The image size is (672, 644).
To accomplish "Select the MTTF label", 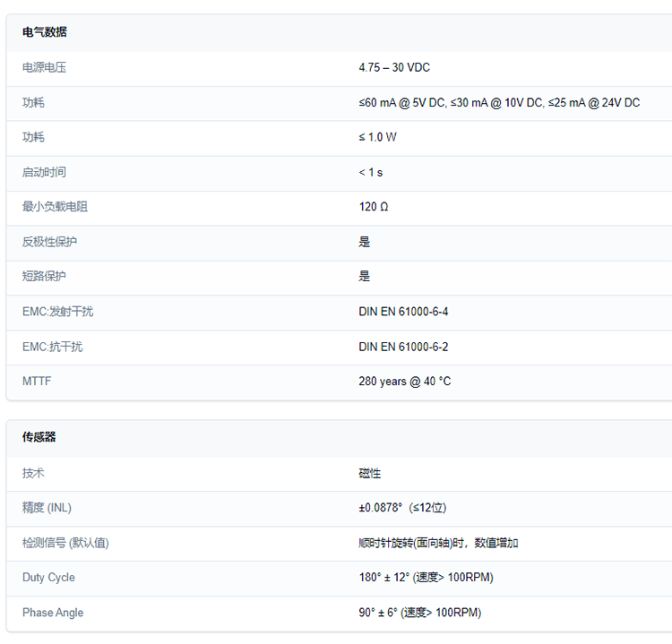I will (37, 382).
